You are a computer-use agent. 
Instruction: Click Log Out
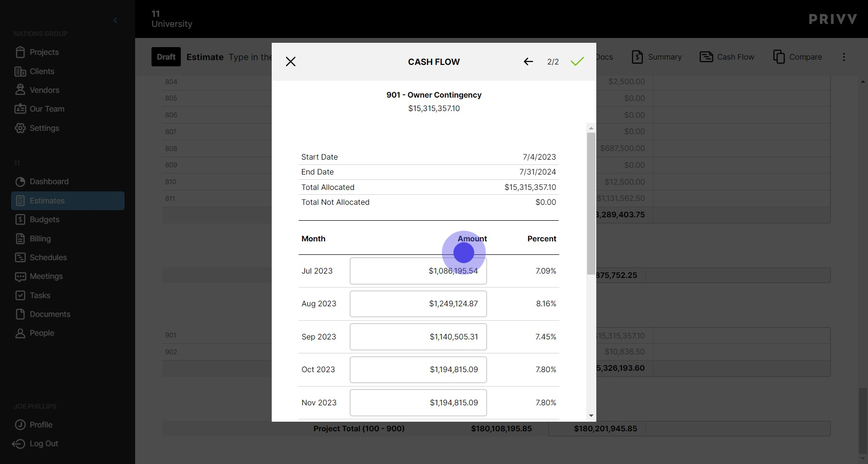coord(44,443)
